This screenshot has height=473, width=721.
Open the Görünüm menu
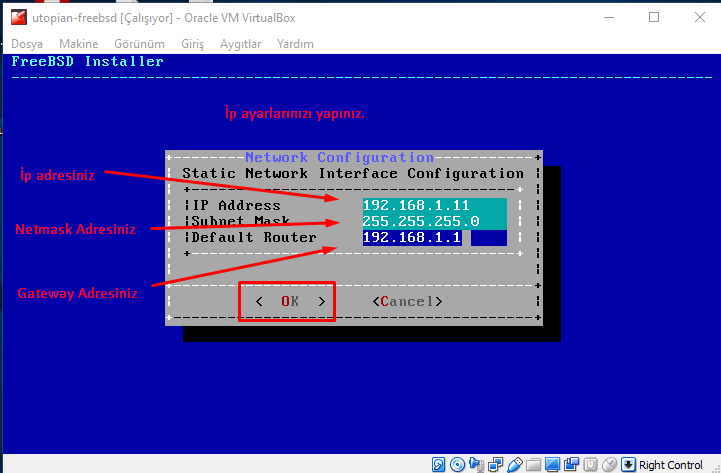pyautogui.click(x=139, y=44)
